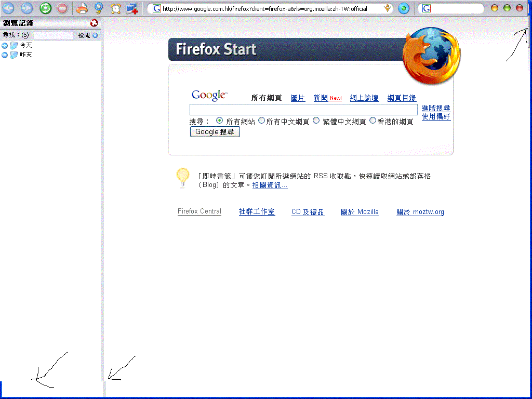The height and width of the screenshot is (399, 532).
Task: Reload the page with green button
Action: pyautogui.click(x=46, y=8)
